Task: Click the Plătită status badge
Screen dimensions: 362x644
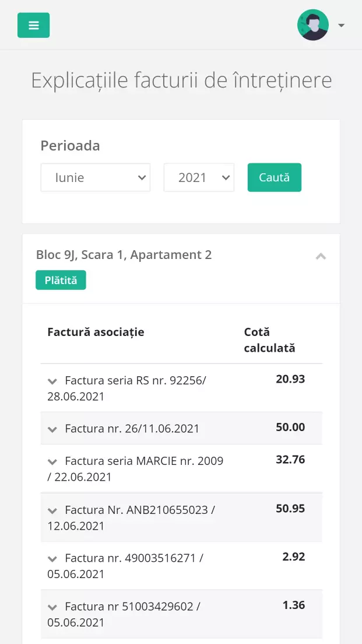Action: (61, 280)
